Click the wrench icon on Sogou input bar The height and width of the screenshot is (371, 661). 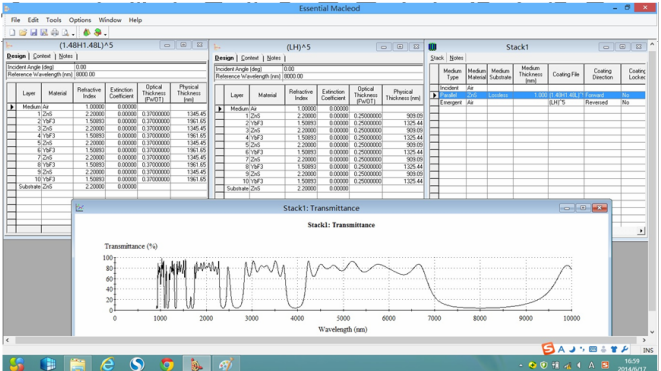coord(624,349)
